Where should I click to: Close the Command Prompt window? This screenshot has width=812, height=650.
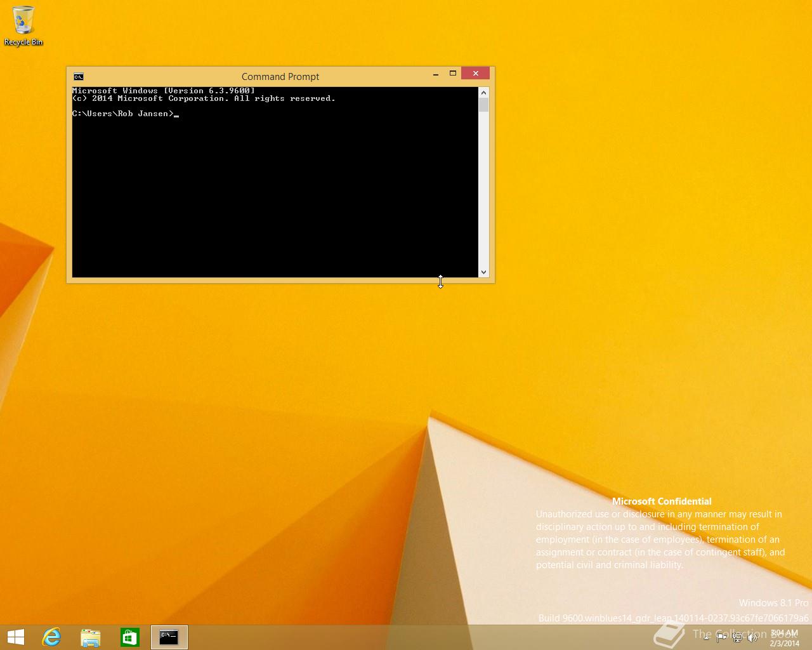point(476,74)
